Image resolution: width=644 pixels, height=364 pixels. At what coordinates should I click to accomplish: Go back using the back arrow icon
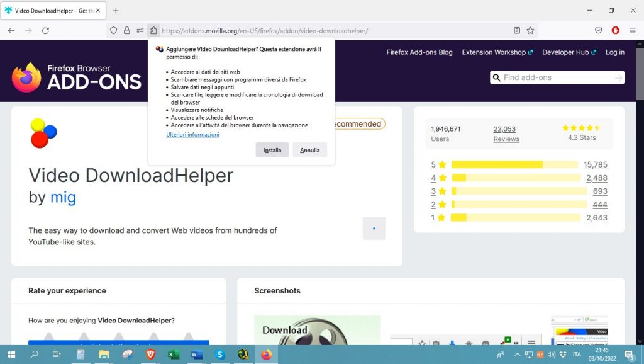pyautogui.click(x=11, y=30)
